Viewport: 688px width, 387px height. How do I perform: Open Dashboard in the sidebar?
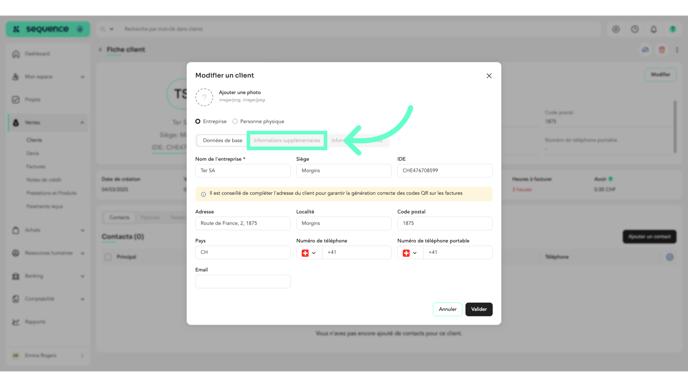click(37, 54)
